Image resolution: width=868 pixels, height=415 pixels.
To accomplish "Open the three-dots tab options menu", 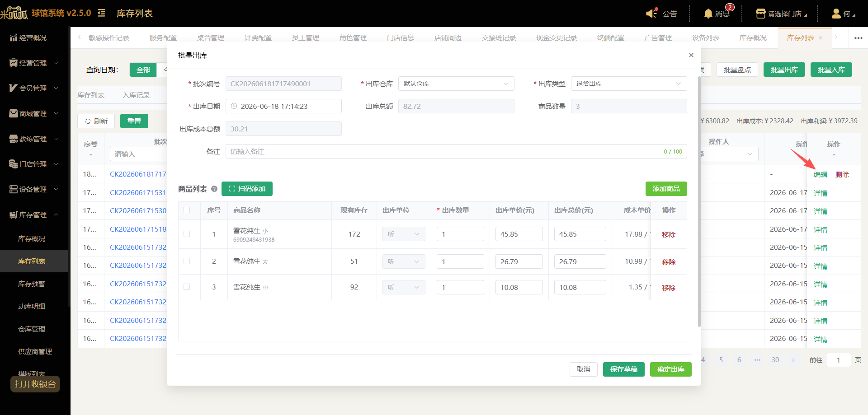I will click(858, 38).
